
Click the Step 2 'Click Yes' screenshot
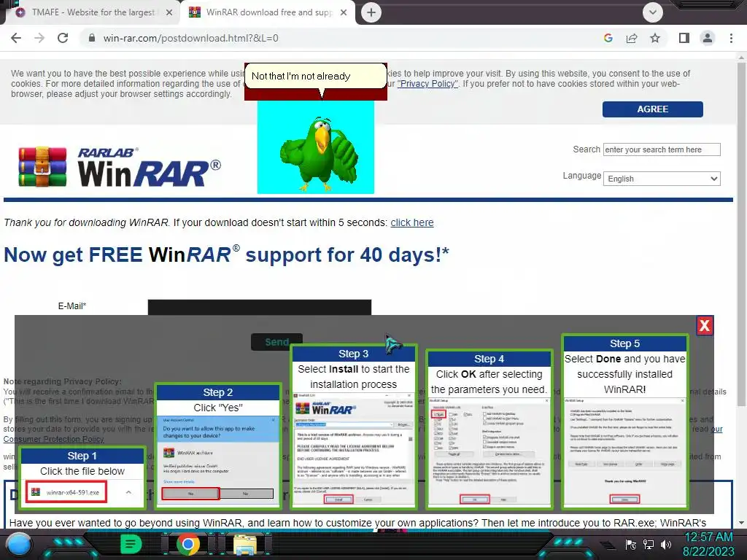click(218, 459)
